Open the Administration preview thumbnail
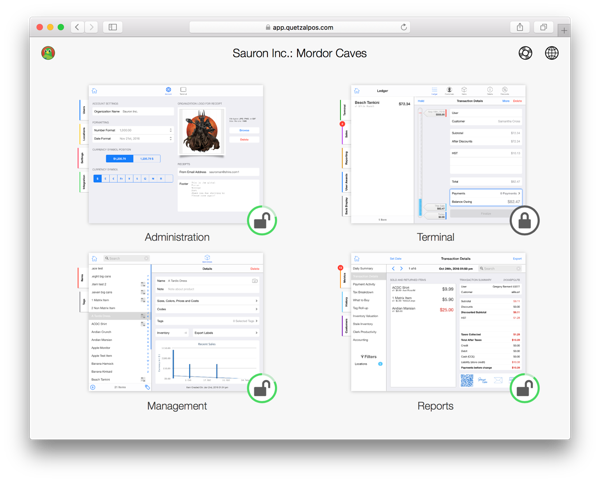The height and width of the screenshot is (482, 600). pyautogui.click(x=176, y=154)
